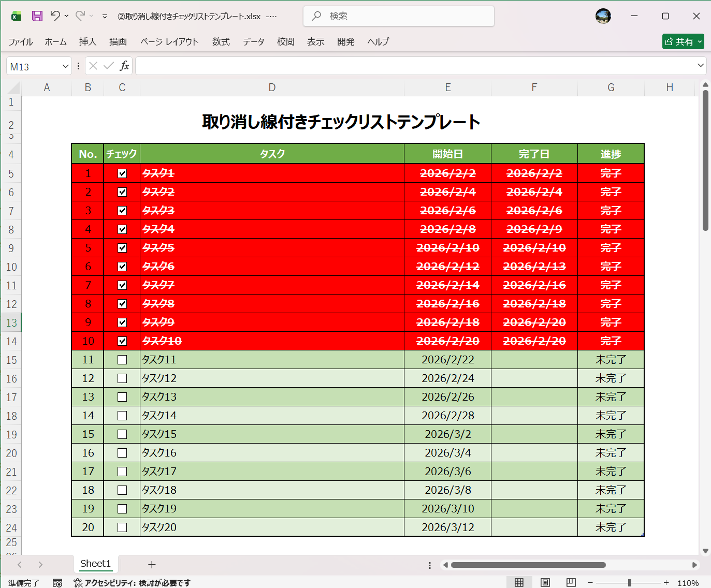Check the checkbox for タスク11

click(x=122, y=359)
